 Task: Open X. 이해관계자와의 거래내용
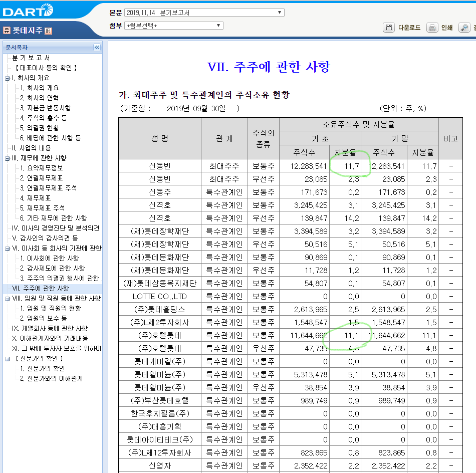coord(50,338)
